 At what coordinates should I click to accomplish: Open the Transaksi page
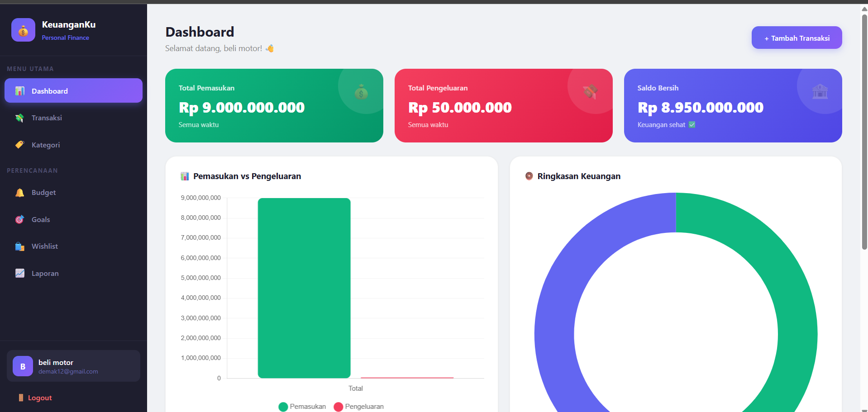click(x=73, y=118)
